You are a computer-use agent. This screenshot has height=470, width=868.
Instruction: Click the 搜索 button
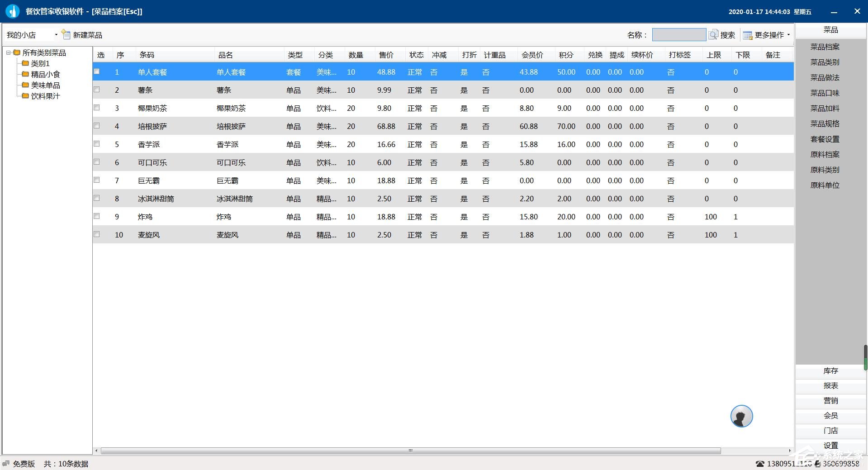point(722,35)
